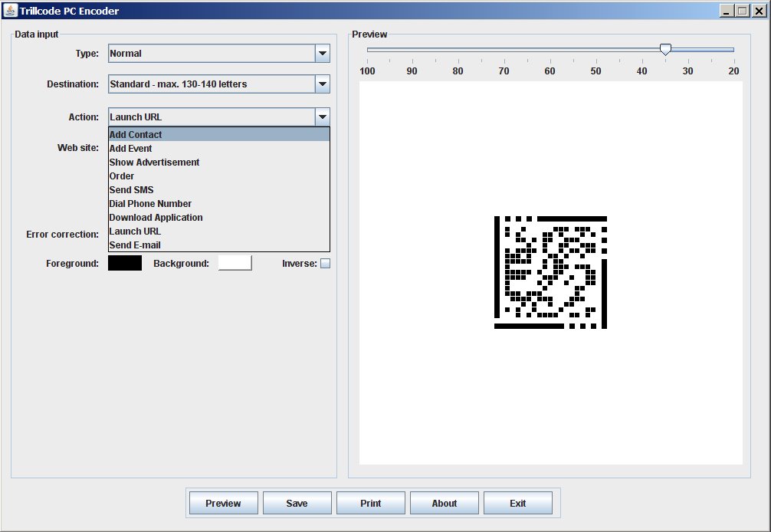Click the 60 label on the slider scale
This screenshot has width=771, height=532.
coord(550,71)
